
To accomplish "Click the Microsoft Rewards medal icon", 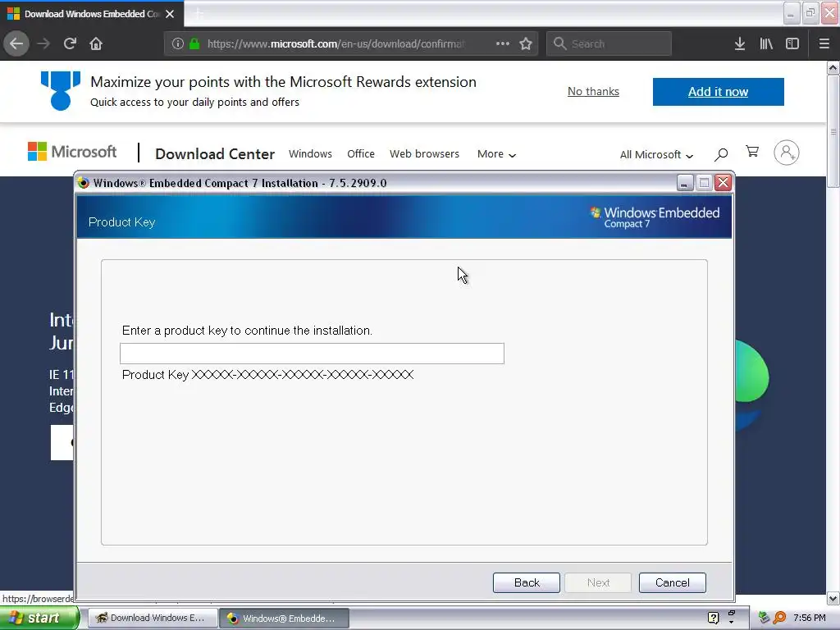I will point(61,90).
